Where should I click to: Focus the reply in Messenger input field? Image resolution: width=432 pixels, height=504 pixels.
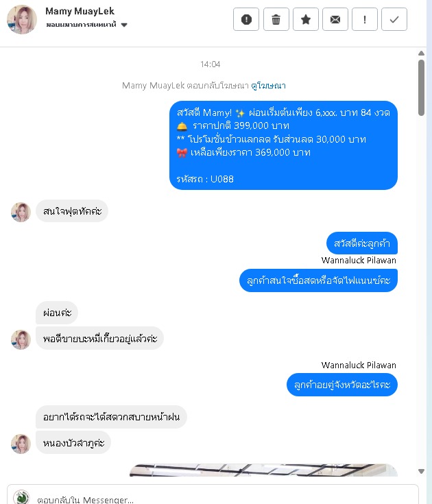point(213,496)
